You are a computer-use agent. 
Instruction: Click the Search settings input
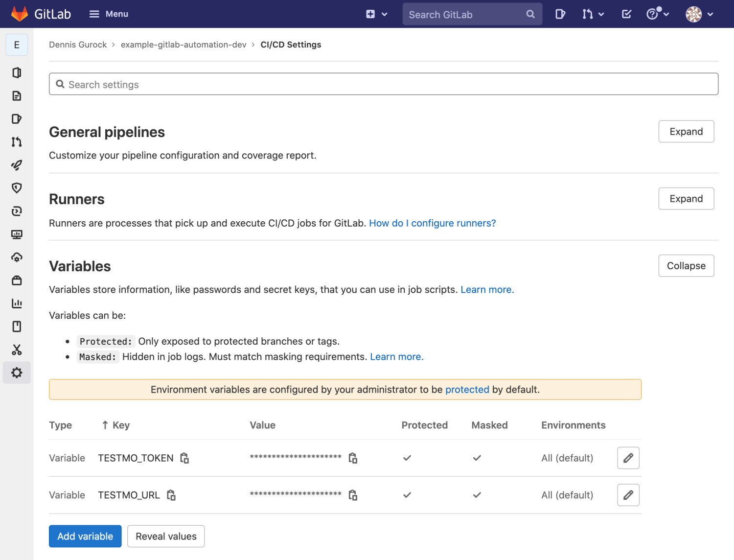tap(384, 84)
